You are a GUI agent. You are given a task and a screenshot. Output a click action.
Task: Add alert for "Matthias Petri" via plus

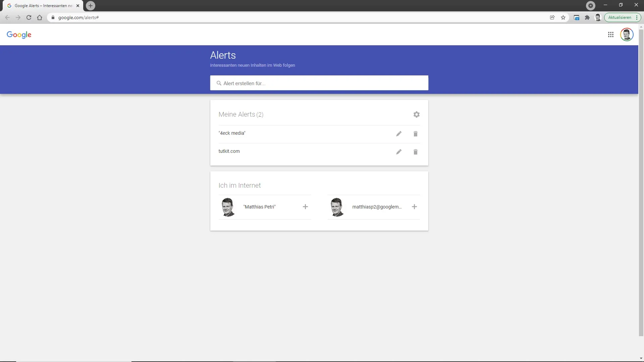point(305,207)
